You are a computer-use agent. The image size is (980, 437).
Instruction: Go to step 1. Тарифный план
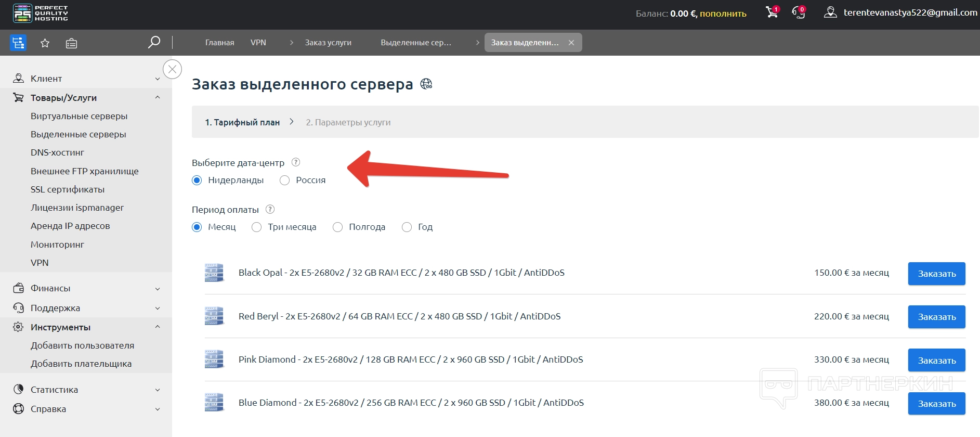[x=242, y=122]
